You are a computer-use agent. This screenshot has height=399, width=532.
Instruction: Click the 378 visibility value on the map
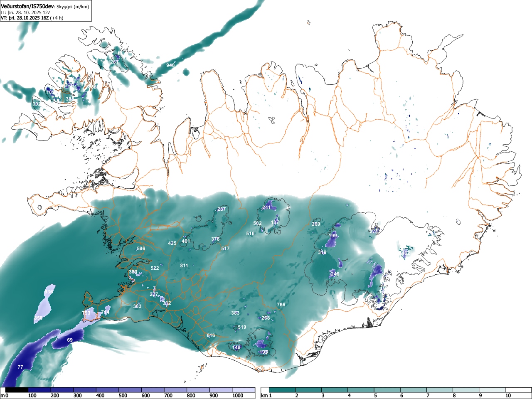point(215,239)
